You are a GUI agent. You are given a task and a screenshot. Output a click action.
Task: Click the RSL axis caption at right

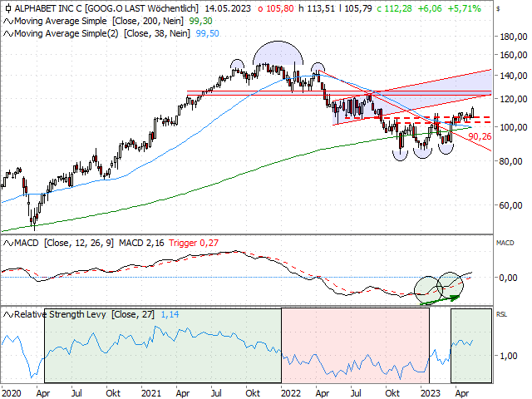(502, 314)
